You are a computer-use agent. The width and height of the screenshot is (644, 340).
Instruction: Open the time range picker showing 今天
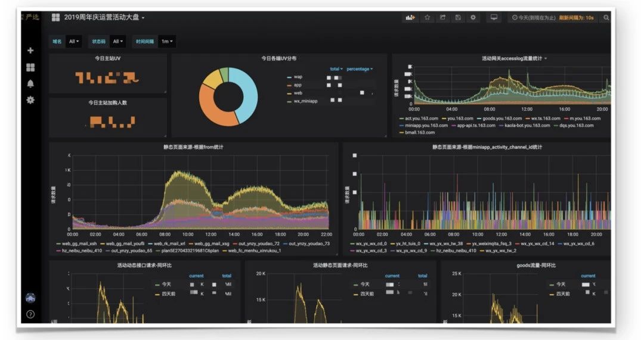coord(534,18)
